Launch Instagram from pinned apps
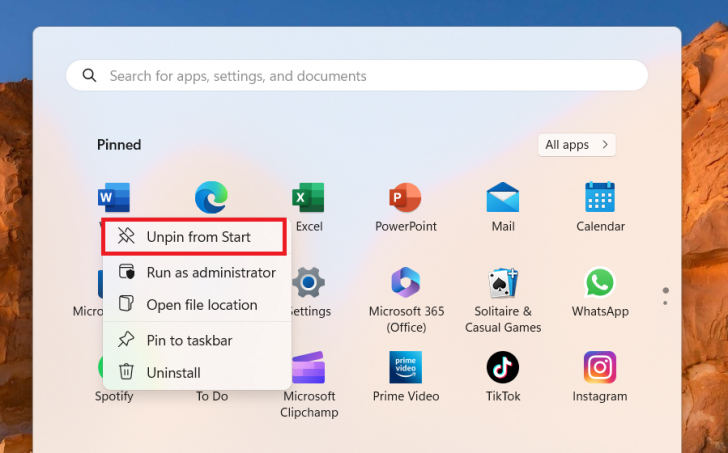 point(600,367)
